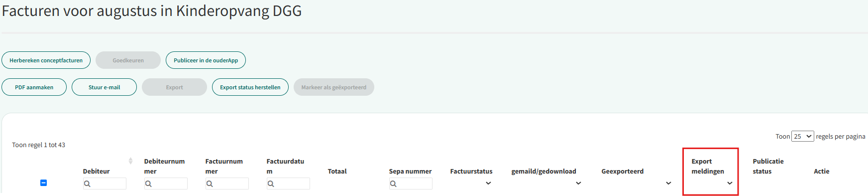Click the magnifier icon under Factuurnummer
The image size is (868, 196).
210,184
